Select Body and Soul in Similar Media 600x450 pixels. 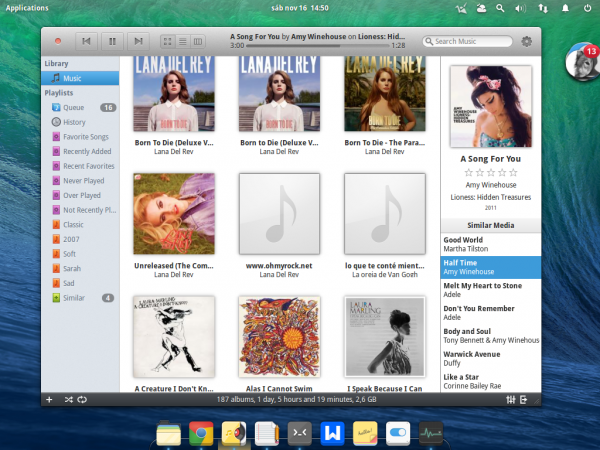point(491,336)
